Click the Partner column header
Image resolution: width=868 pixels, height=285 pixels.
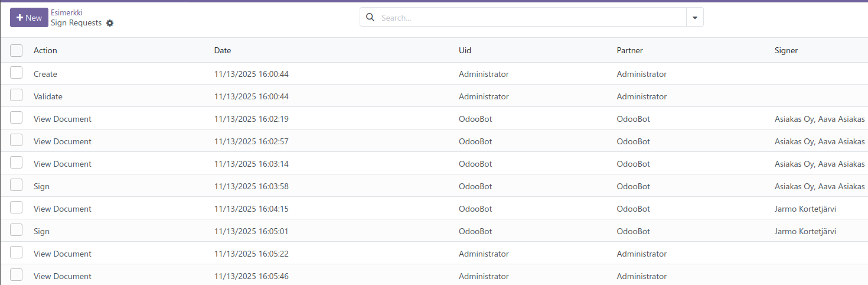(629, 51)
